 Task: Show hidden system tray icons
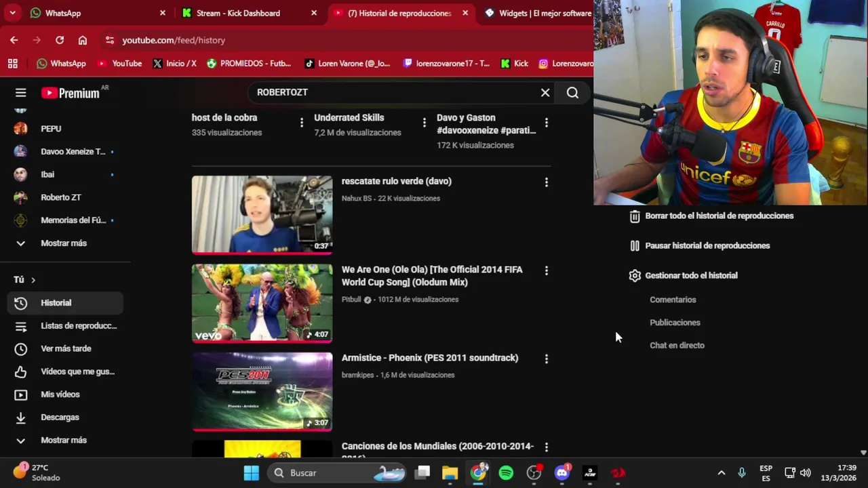click(722, 473)
